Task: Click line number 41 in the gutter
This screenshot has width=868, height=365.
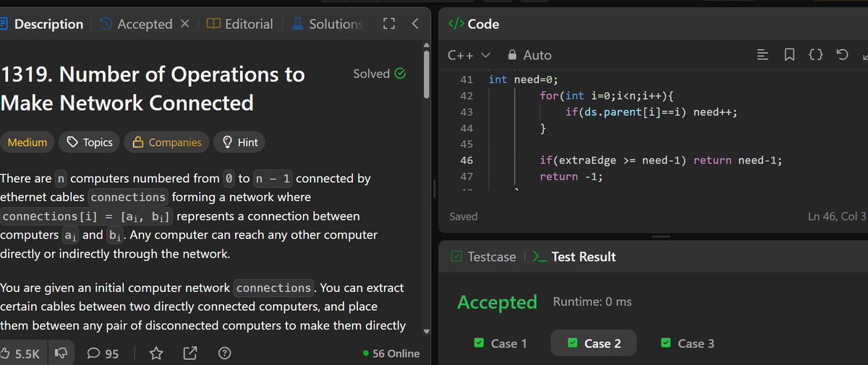Action: coord(466,80)
